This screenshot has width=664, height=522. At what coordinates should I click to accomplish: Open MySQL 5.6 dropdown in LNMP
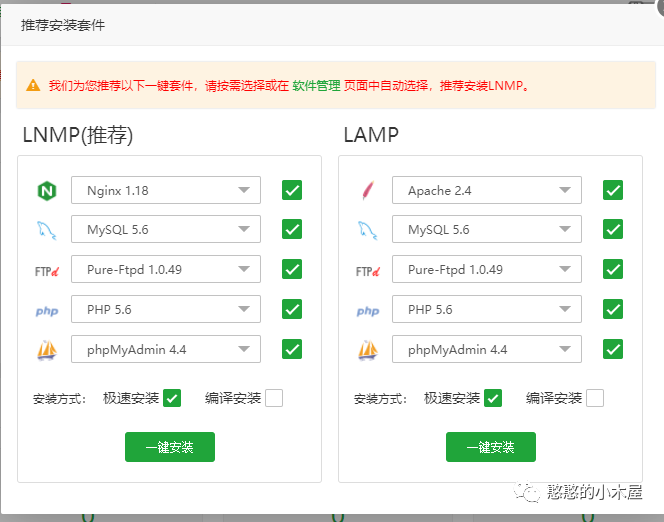[x=166, y=229]
